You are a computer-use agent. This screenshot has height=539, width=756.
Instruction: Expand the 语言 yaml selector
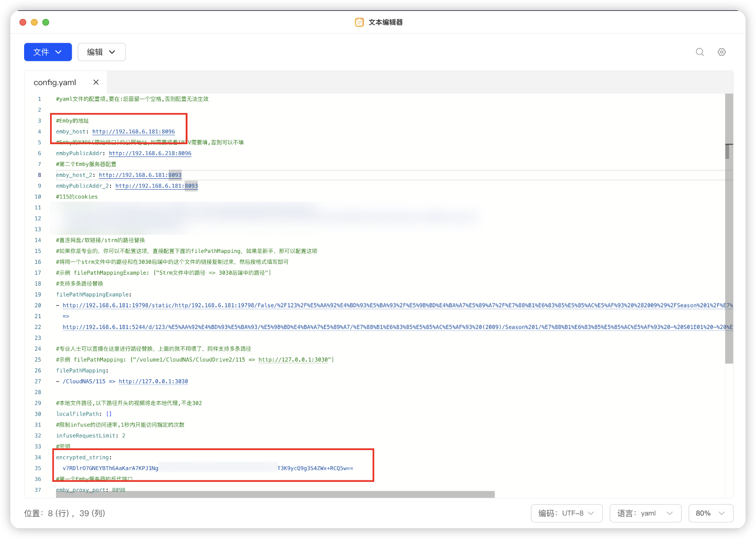point(645,513)
